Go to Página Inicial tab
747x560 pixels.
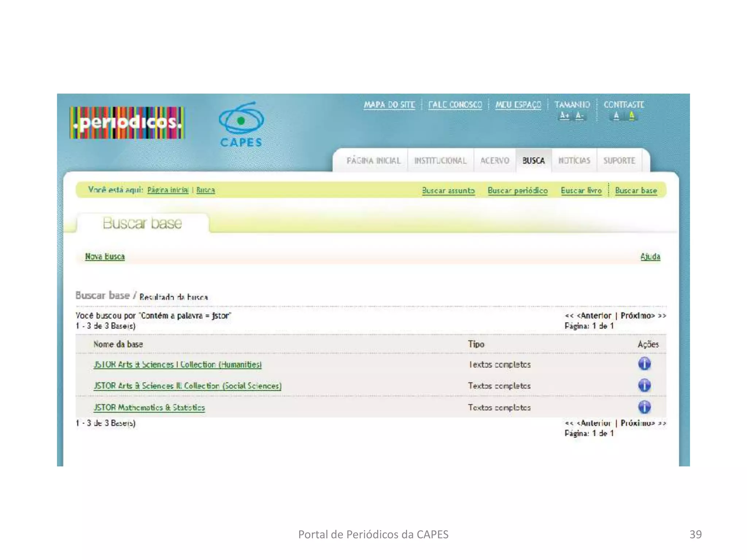373,160
